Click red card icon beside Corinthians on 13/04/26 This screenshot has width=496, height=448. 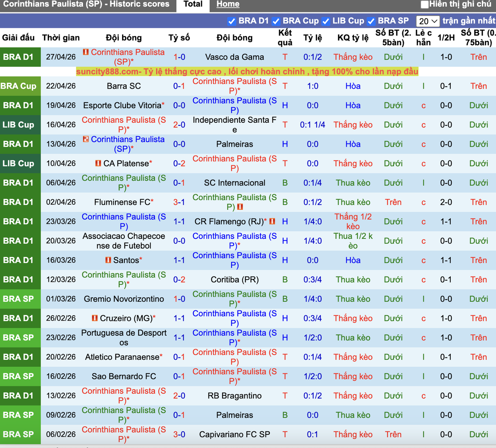86,139
